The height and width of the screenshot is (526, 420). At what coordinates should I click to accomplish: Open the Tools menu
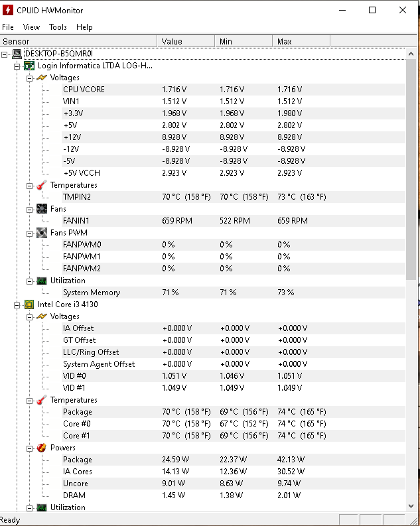(58, 27)
